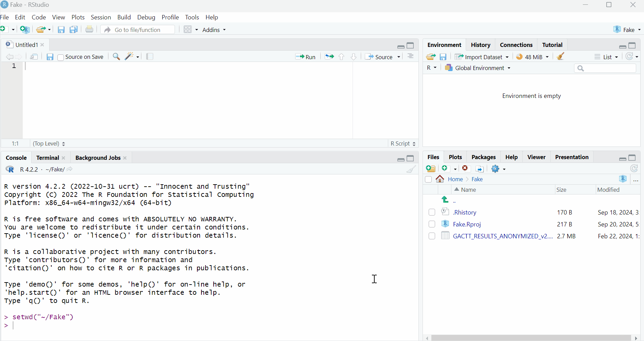Viewport: 644px width, 341px height.
Task: Go up to parent directory arrow
Action: click(x=445, y=200)
